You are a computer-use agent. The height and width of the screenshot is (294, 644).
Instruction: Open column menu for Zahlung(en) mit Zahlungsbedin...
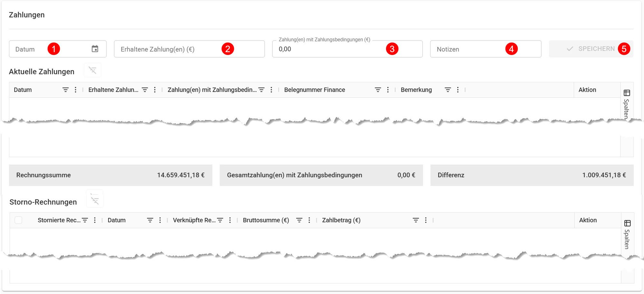pos(271,90)
